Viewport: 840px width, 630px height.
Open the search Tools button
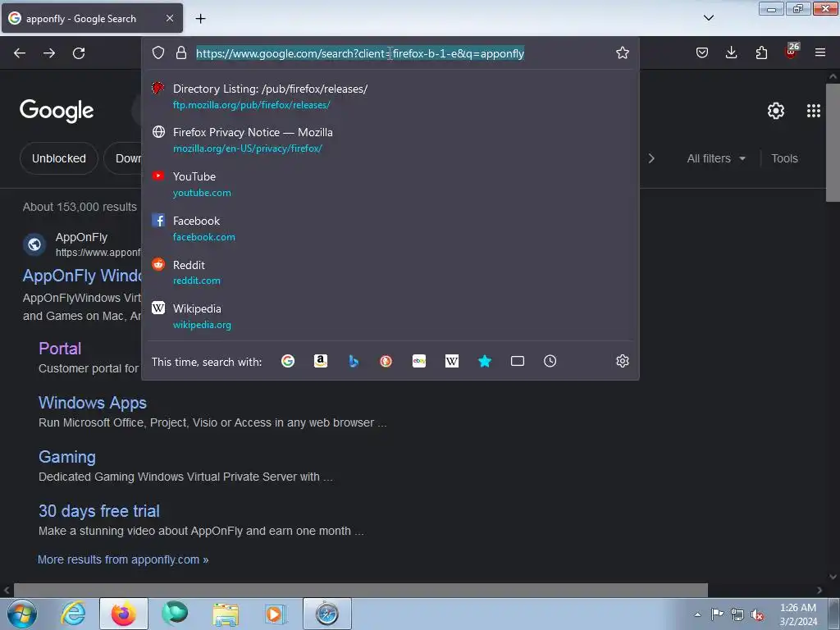pyautogui.click(x=784, y=158)
